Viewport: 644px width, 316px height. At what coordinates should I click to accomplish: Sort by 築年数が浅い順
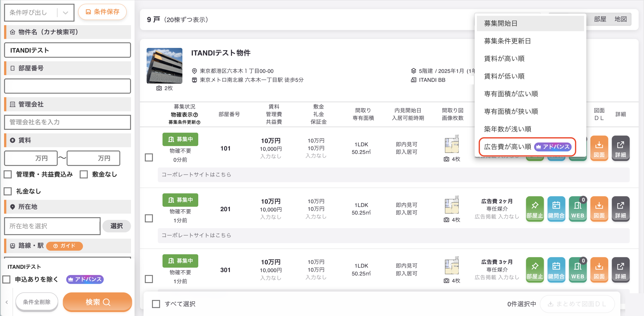530,129
